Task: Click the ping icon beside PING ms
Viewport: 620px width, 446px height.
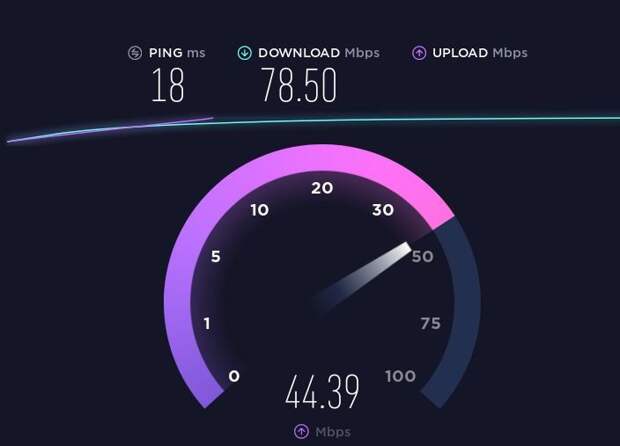Action: click(135, 53)
